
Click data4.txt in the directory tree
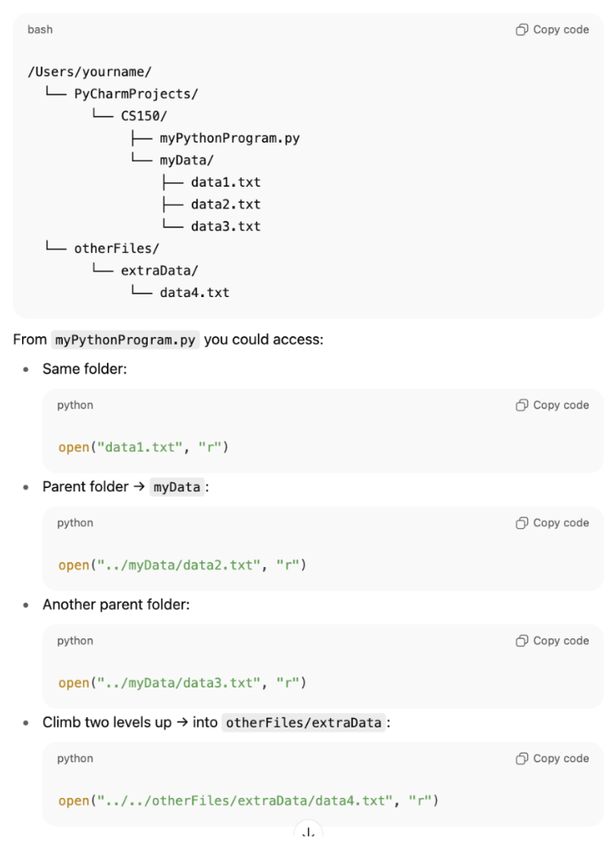click(x=194, y=293)
